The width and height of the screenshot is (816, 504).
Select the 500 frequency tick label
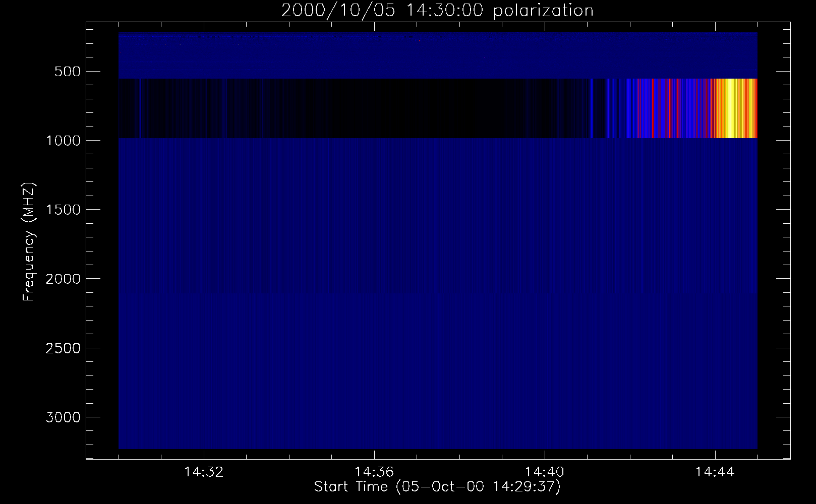pos(66,72)
